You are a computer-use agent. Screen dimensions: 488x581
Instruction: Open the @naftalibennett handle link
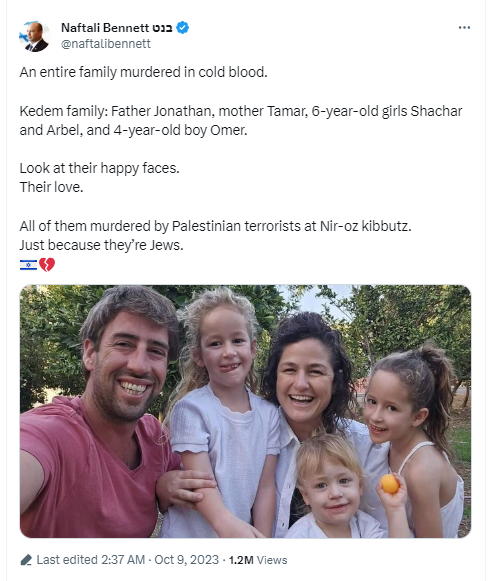(106, 44)
